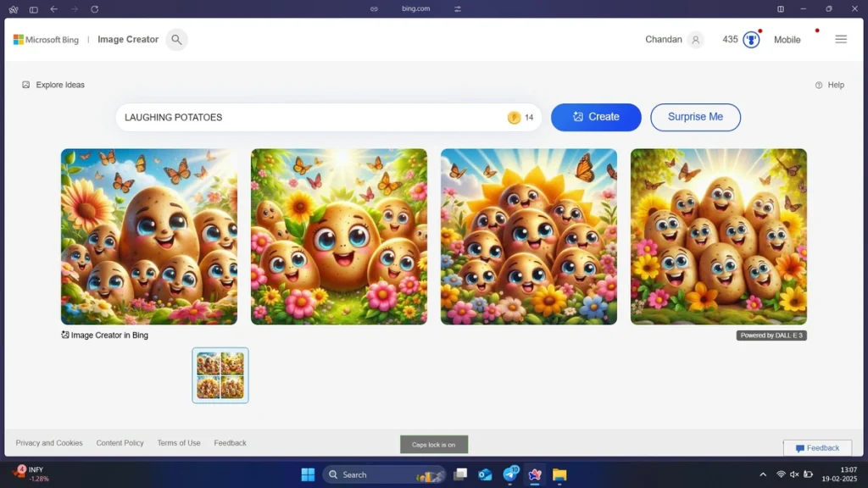
Task: Open the Feedback button at bottom right
Action: [818, 447]
